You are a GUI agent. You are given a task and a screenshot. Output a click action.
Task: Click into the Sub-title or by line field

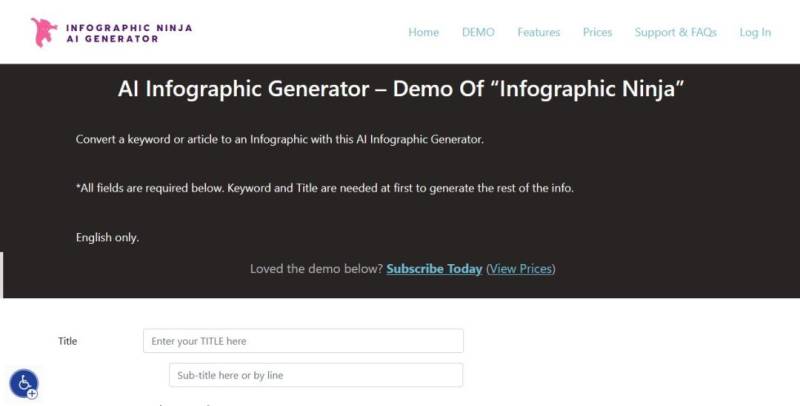(x=316, y=375)
